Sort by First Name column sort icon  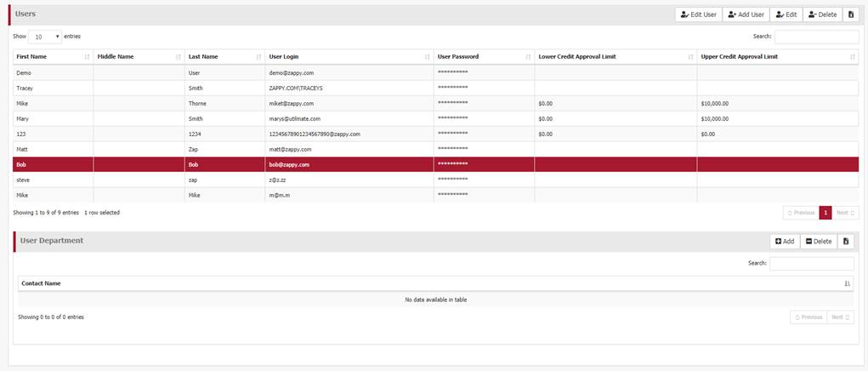(x=87, y=57)
